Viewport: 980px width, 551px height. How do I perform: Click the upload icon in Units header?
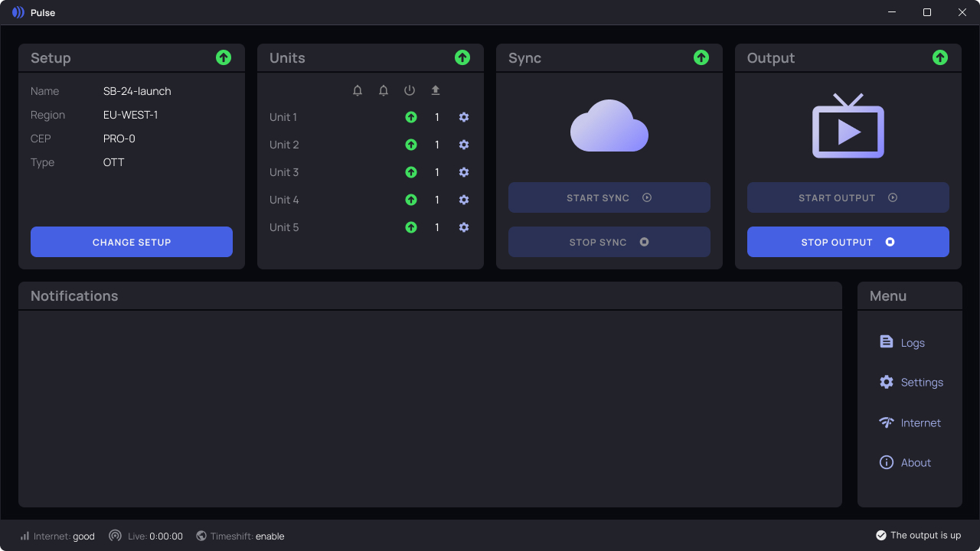click(x=436, y=90)
